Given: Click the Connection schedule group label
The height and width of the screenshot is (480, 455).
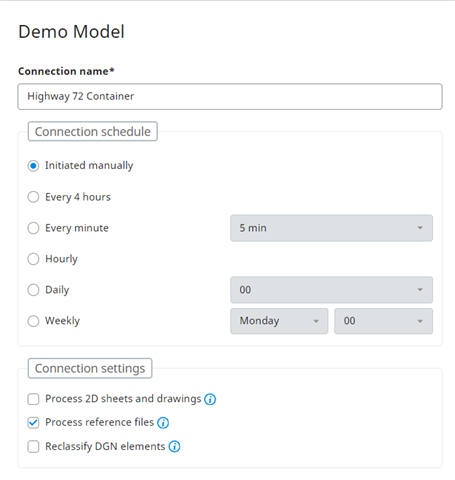Looking at the screenshot, I should tap(93, 131).
